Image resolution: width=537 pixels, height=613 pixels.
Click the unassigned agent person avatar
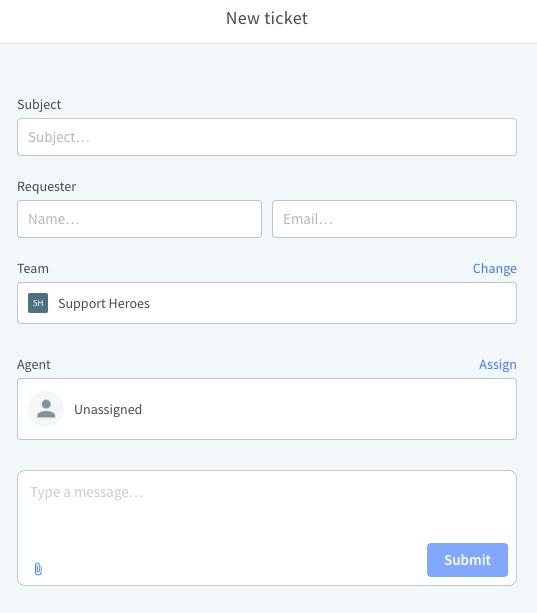click(x=46, y=409)
